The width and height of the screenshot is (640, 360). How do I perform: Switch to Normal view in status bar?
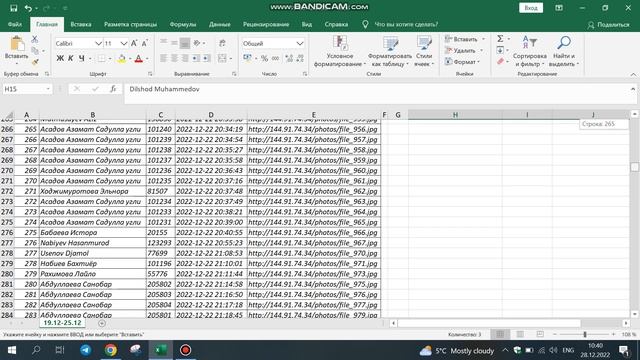500,334
